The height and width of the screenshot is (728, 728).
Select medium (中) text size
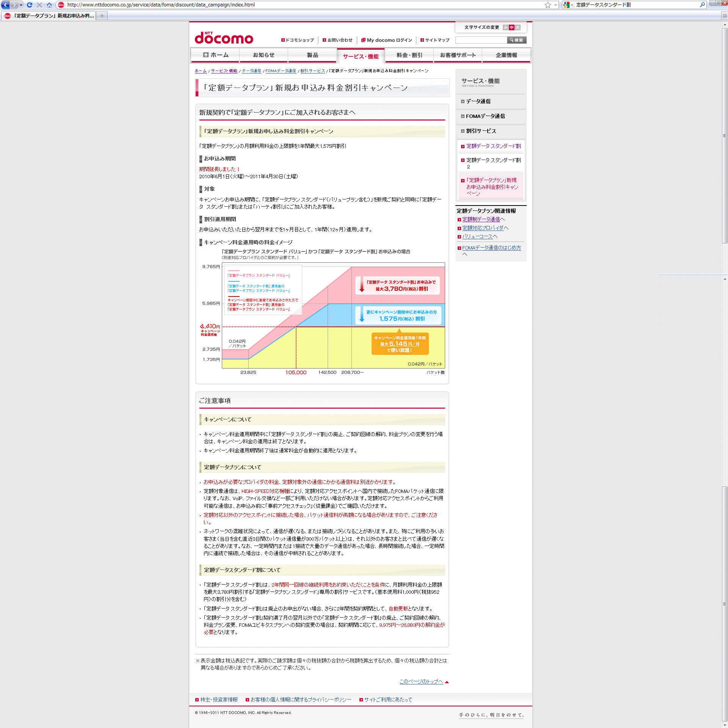tap(511, 27)
